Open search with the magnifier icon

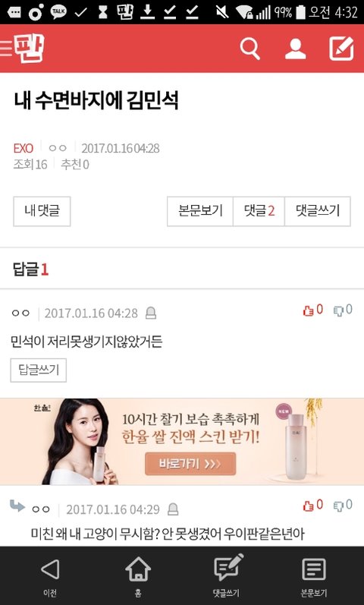[x=249, y=49]
